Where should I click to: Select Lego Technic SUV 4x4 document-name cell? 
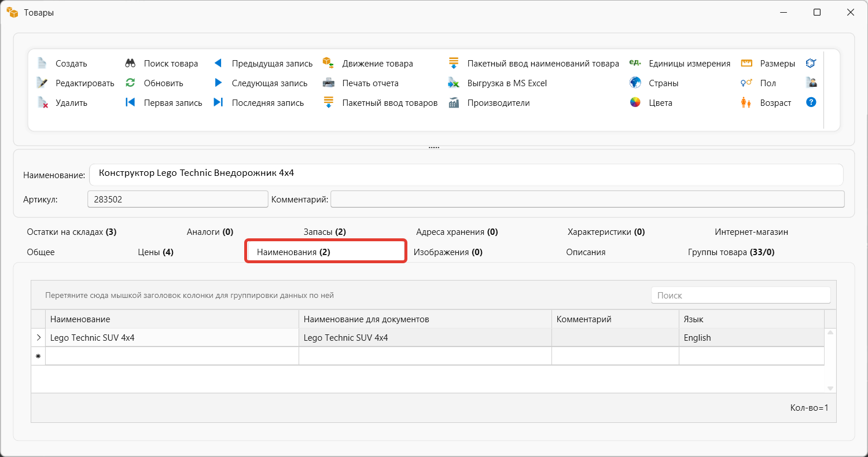[425, 338]
